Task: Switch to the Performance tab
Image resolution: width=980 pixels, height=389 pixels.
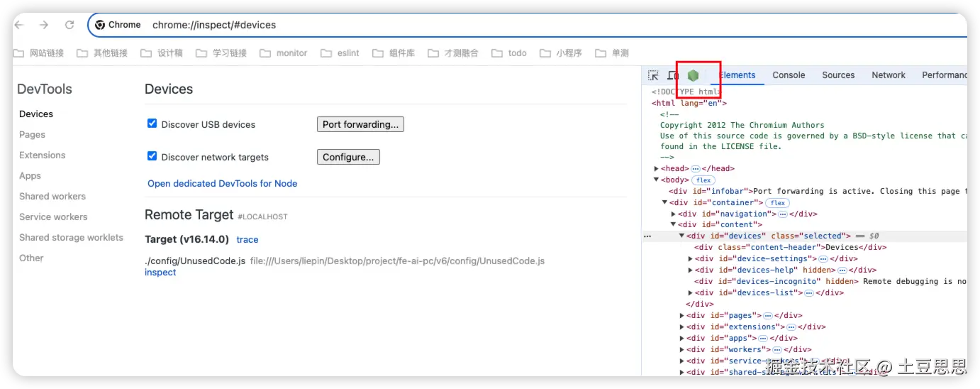Action: [945, 75]
